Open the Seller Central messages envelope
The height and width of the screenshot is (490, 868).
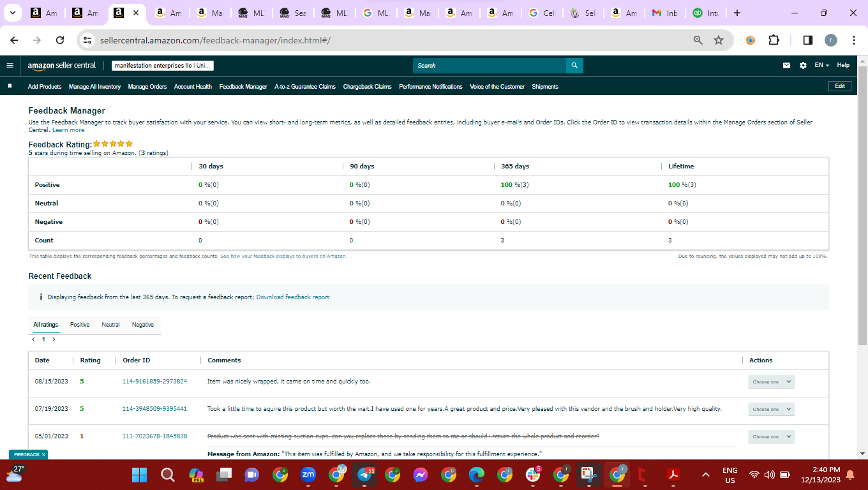tap(787, 65)
